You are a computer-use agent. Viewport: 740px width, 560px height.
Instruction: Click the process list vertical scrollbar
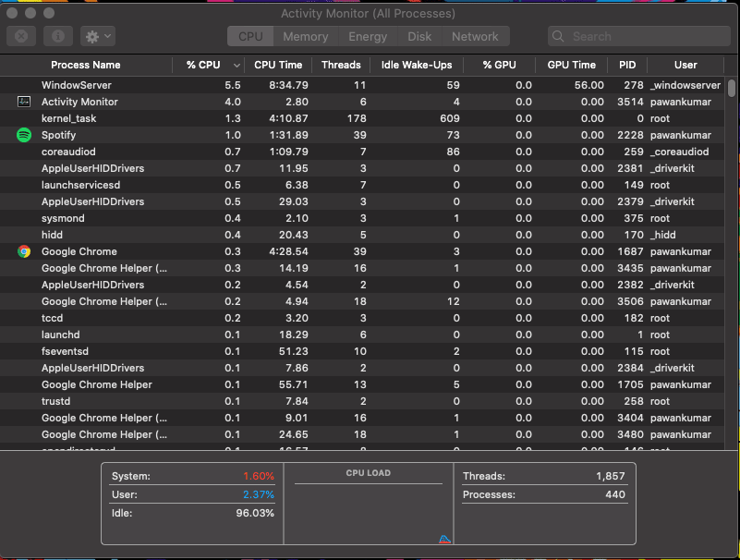coord(732,89)
